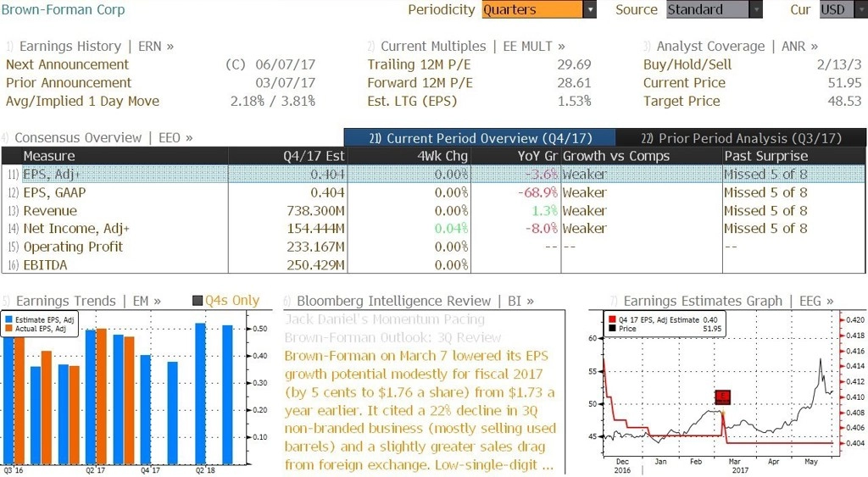
Task: Click the Target Price 48.53 value
Action: pos(845,102)
